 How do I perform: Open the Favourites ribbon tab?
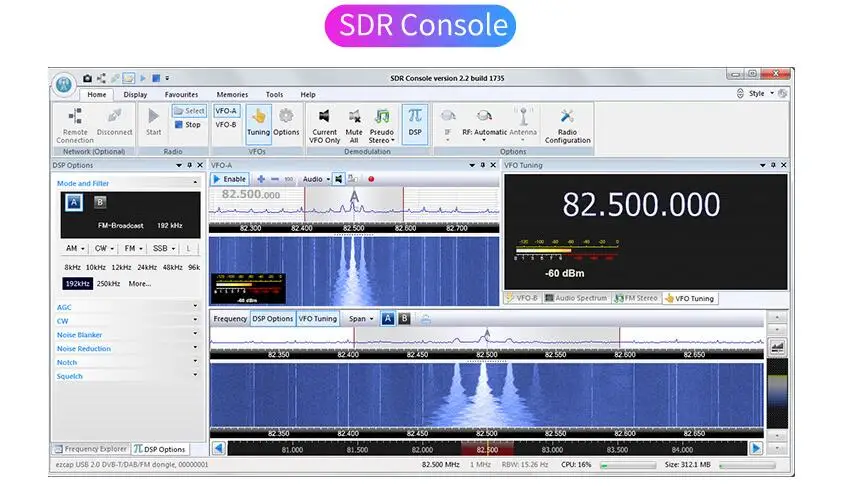tap(181, 95)
